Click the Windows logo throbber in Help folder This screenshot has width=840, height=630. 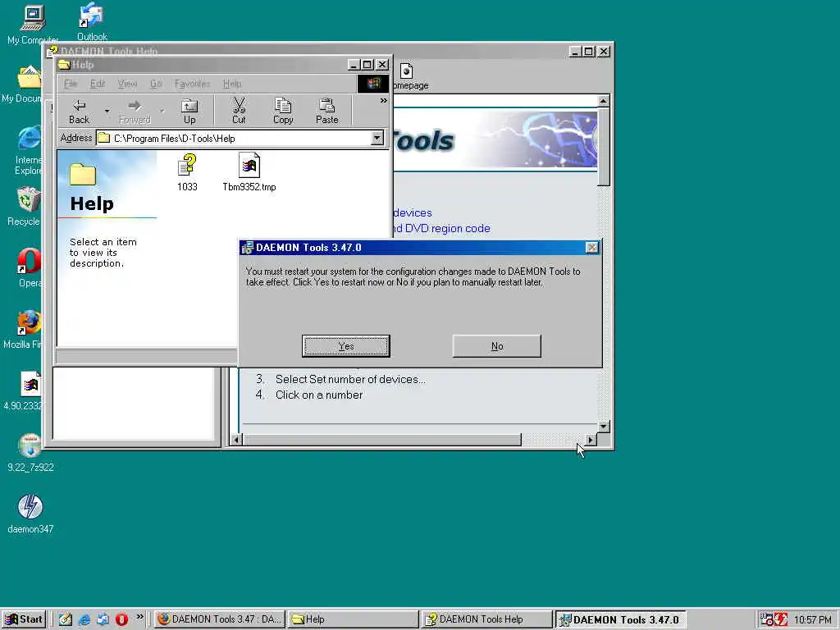(x=373, y=84)
